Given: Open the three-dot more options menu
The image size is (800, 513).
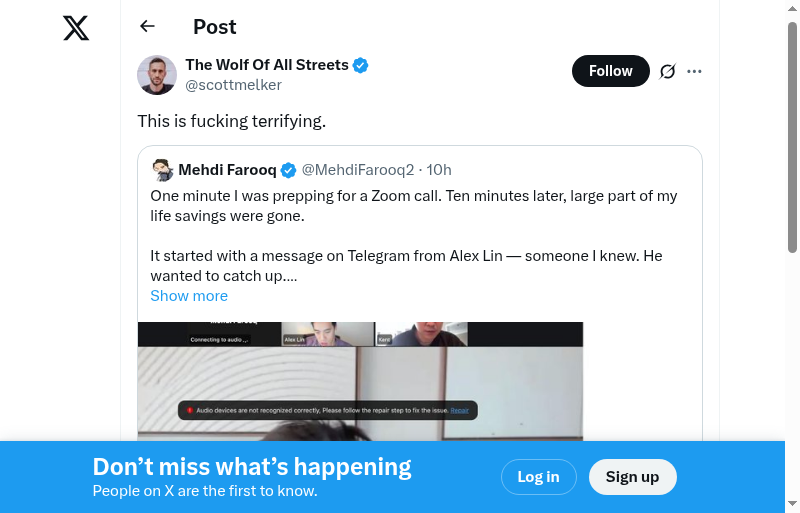Looking at the screenshot, I should pyautogui.click(x=695, y=71).
